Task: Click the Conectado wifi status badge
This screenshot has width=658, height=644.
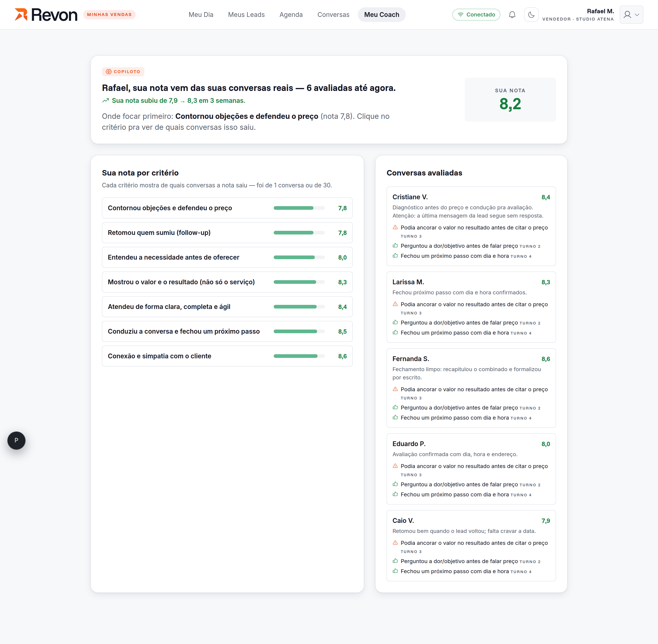Action: pos(476,15)
